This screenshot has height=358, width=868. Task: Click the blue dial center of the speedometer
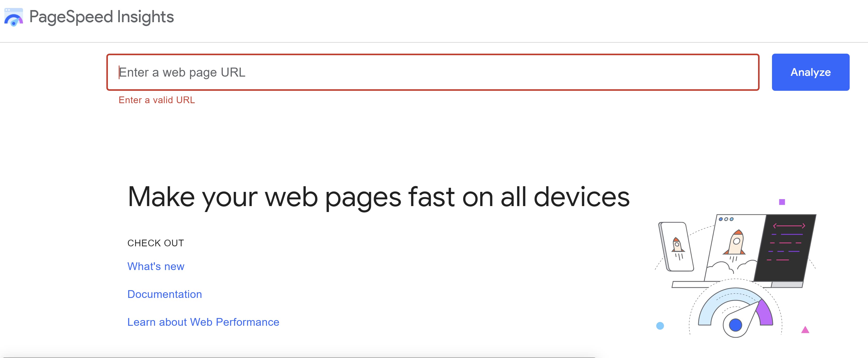[735, 325]
